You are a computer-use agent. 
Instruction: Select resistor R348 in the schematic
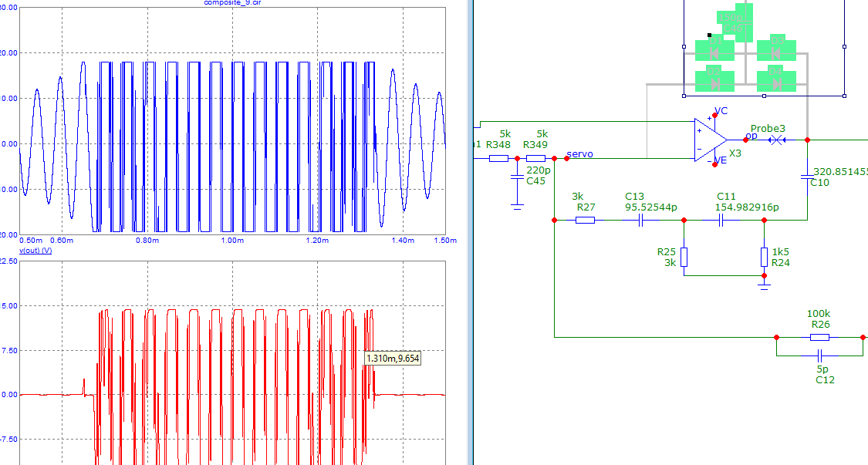click(x=498, y=158)
